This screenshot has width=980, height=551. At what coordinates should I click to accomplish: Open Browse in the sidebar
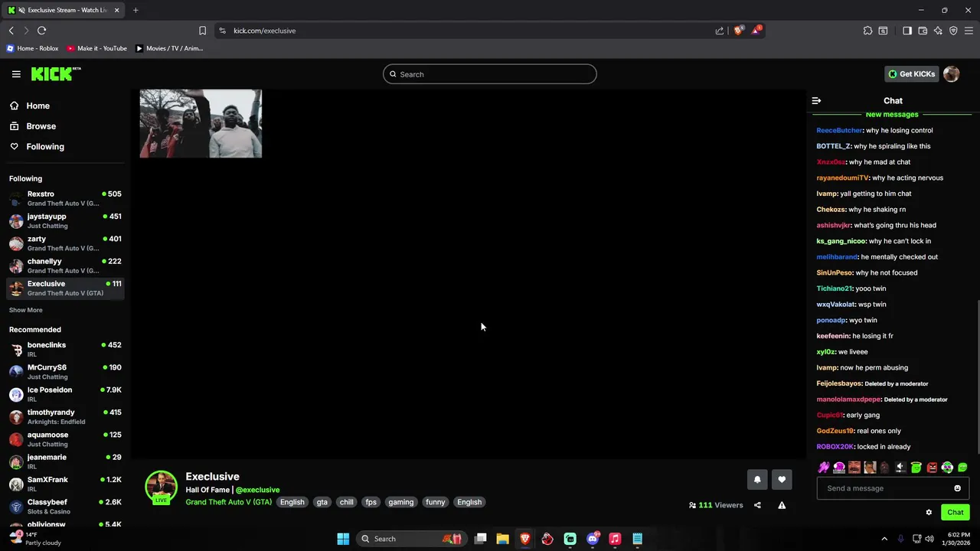(41, 126)
